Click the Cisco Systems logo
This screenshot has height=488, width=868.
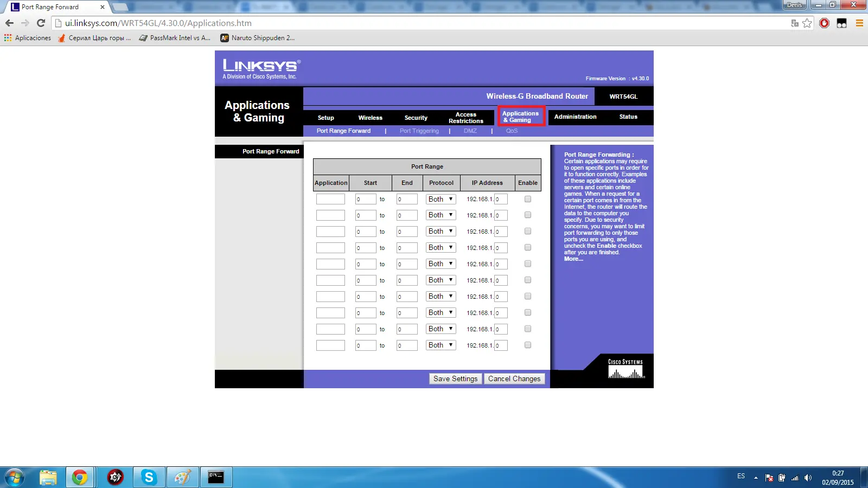(626, 369)
